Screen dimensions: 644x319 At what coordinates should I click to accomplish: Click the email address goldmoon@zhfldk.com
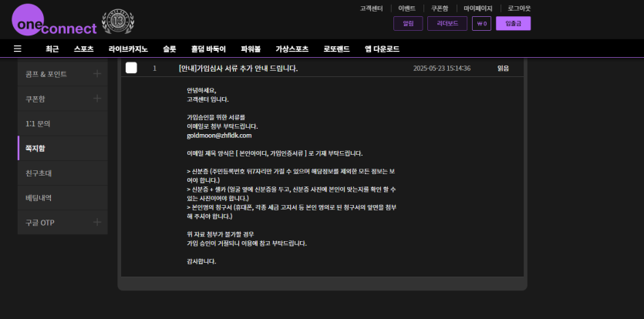(x=219, y=135)
